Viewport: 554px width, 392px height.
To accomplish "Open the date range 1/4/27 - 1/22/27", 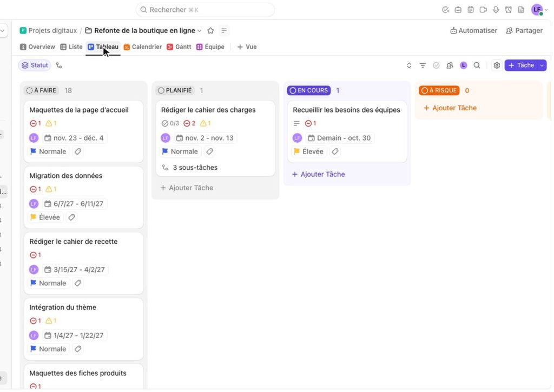I will coord(74,335).
